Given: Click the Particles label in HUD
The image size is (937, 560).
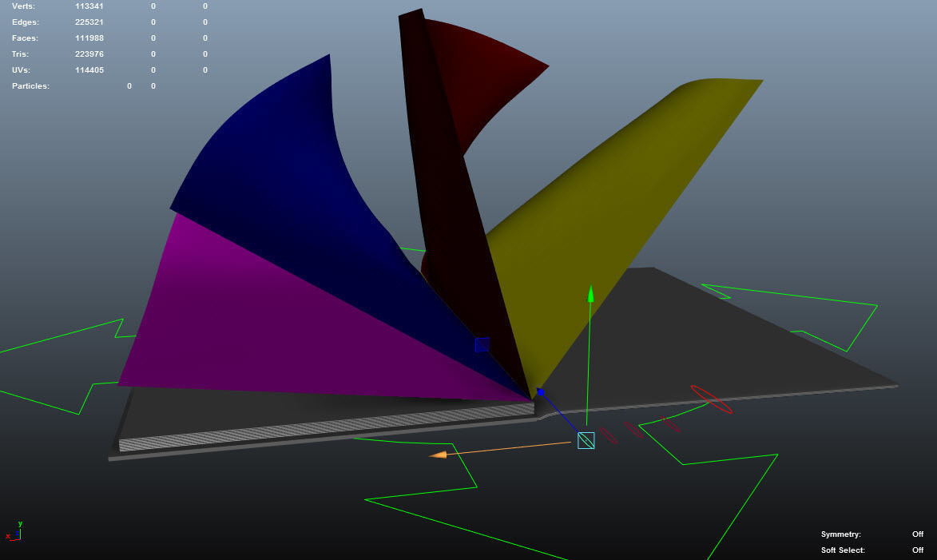Looking at the screenshot, I should 30,86.
